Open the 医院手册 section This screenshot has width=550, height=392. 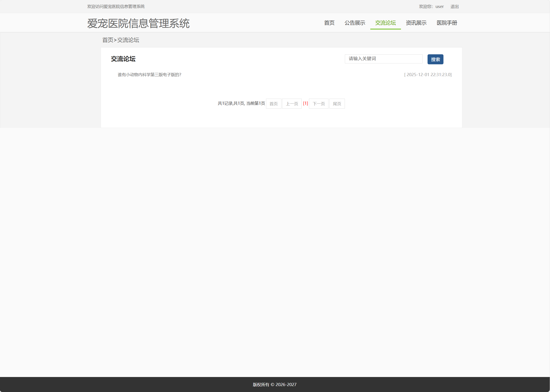[447, 23]
